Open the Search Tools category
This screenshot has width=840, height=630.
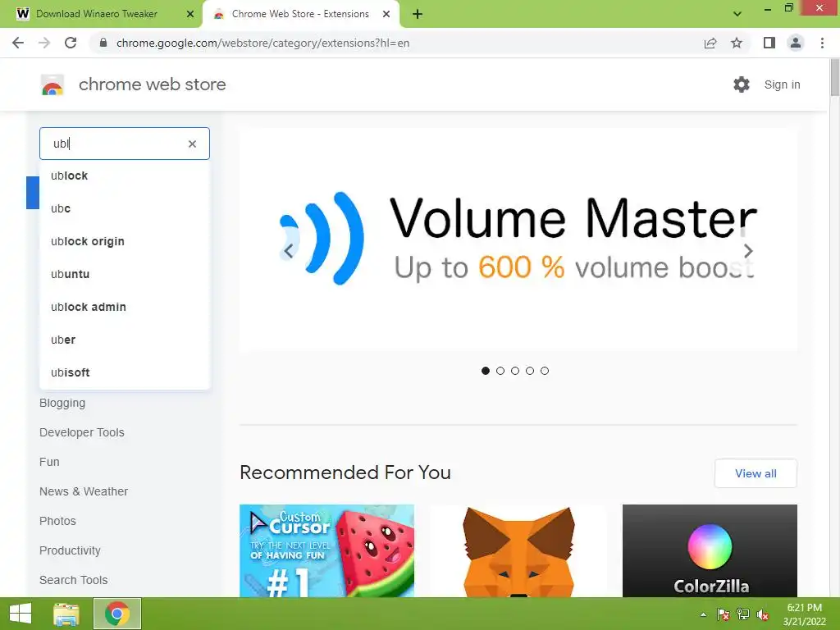(73, 580)
